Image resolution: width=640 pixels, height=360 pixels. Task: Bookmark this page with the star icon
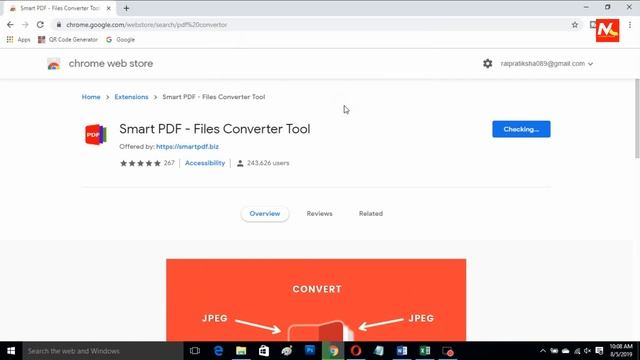click(x=575, y=25)
